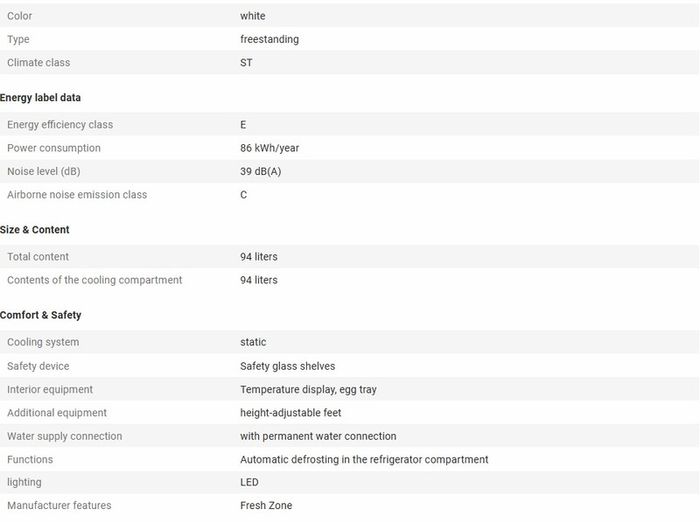Click the Climate class row label
700x522 pixels.
[x=38, y=63]
